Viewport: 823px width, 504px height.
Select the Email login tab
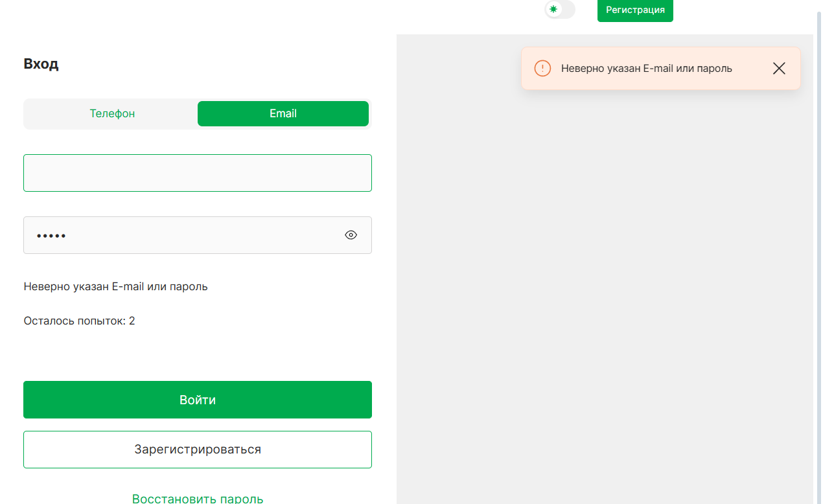[x=283, y=113]
